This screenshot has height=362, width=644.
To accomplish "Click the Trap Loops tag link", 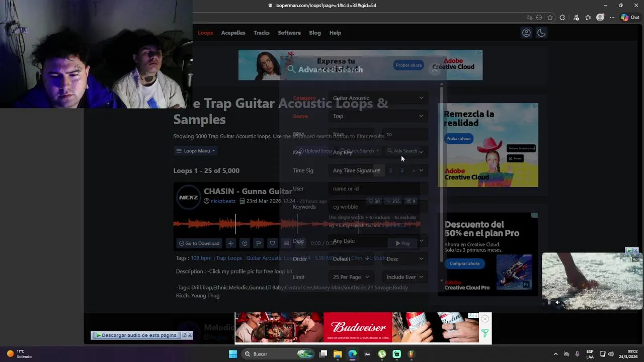I will [x=229, y=258].
